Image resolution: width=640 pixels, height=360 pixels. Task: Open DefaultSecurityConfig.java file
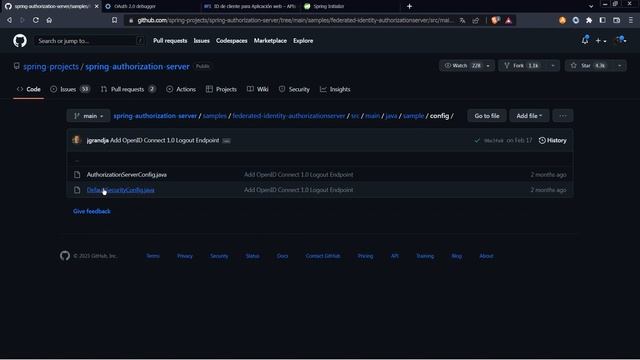tap(120, 190)
